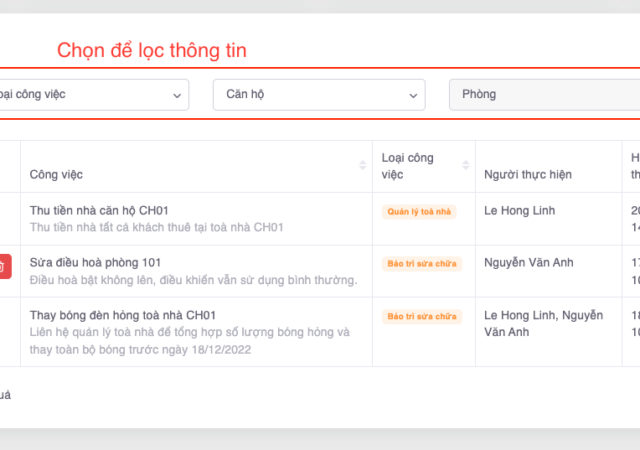Expand the Căn hộ filter dropdown
This screenshot has height=450, width=640.
click(x=318, y=95)
